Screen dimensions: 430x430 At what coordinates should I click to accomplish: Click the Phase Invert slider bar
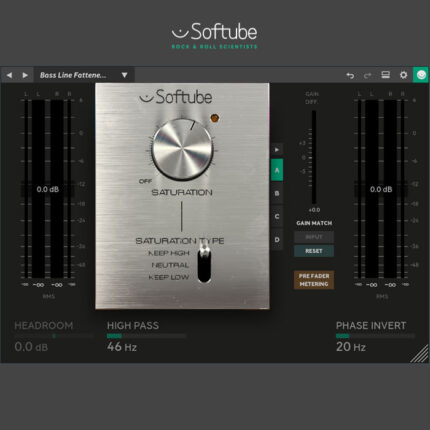point(375,336)
